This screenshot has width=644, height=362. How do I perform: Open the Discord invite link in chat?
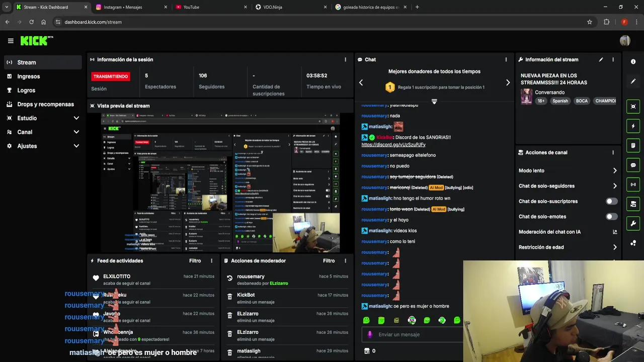[x=393, y=145]
